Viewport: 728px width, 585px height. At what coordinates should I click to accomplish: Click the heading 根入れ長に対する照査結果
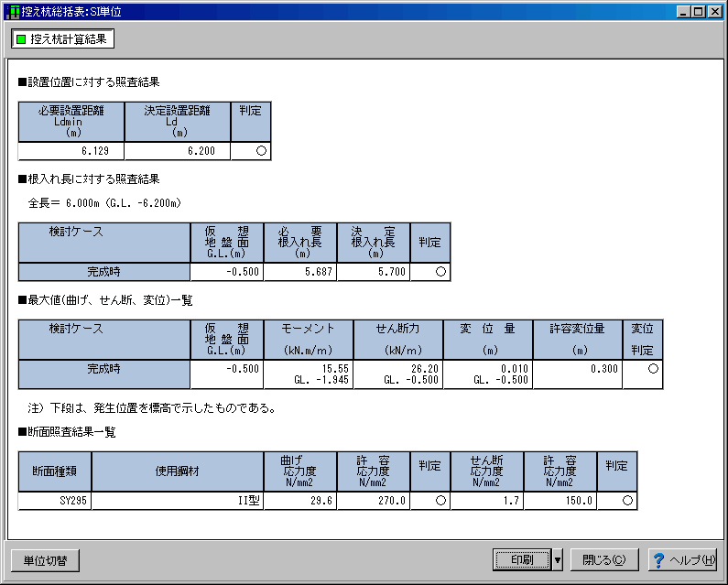tap(89, 179)
